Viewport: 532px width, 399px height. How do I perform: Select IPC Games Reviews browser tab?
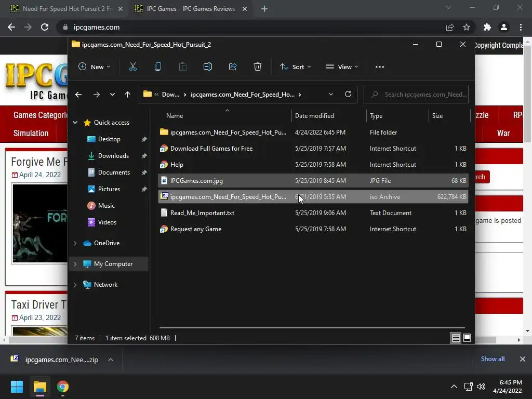[191, 9]
